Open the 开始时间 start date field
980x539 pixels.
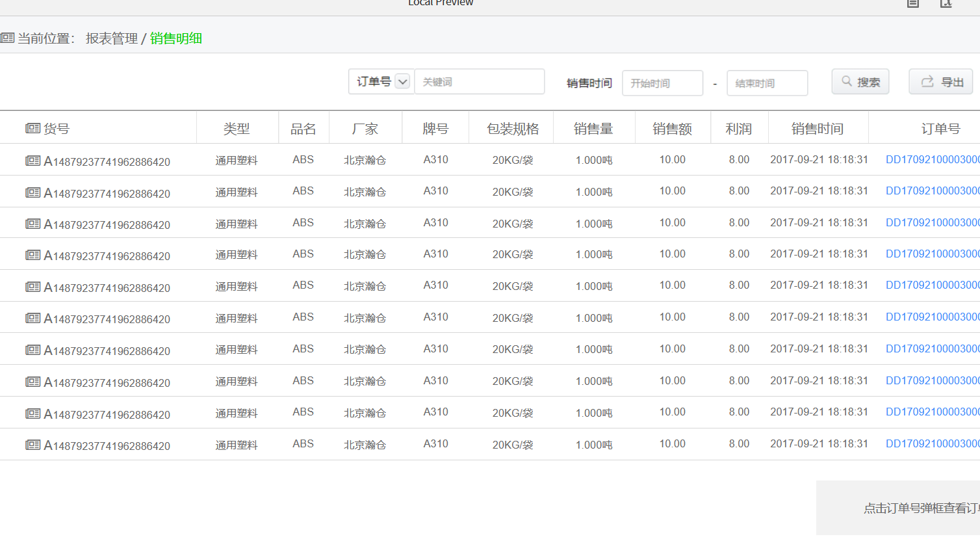[662, 83]
